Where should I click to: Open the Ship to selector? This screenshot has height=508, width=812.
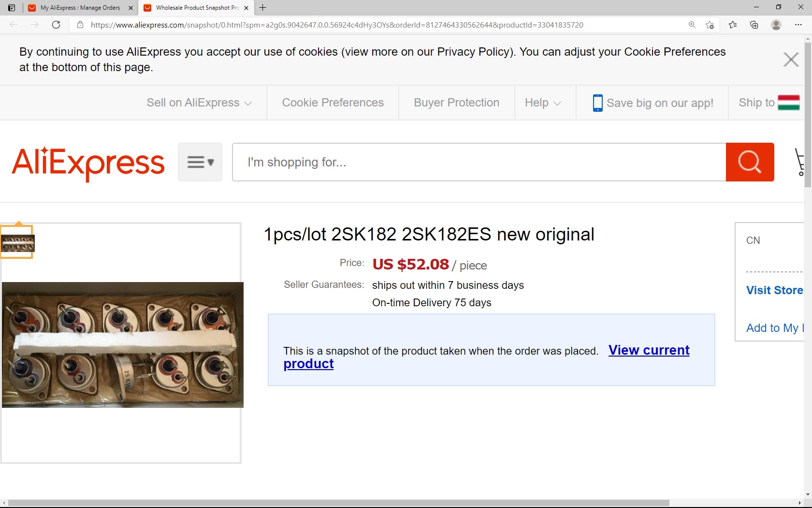point(769,103)
